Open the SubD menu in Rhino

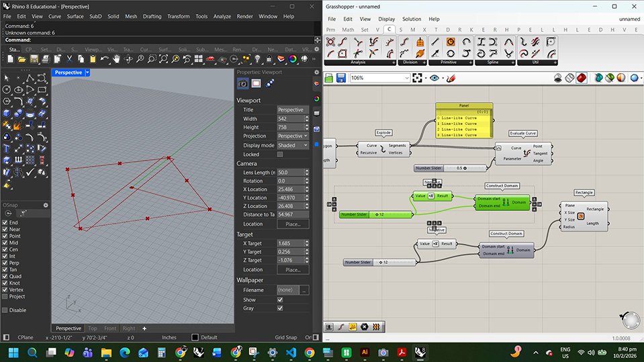[x=95, y=16]
